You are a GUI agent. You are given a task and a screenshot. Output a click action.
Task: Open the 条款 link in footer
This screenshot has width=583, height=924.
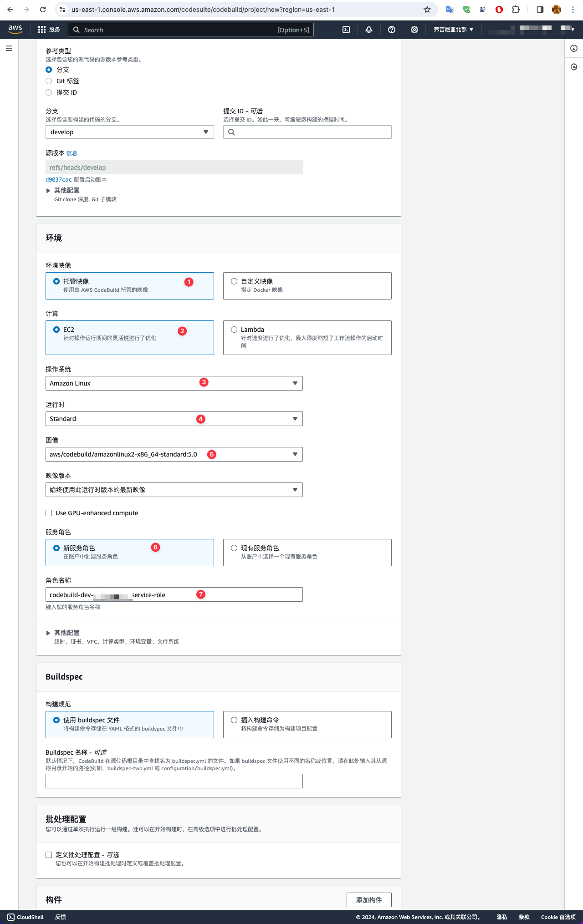[524, 917]
